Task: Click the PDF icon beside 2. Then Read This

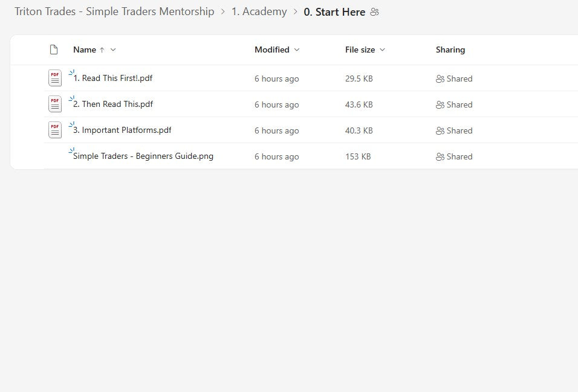Action: click(x=54, y=104)
